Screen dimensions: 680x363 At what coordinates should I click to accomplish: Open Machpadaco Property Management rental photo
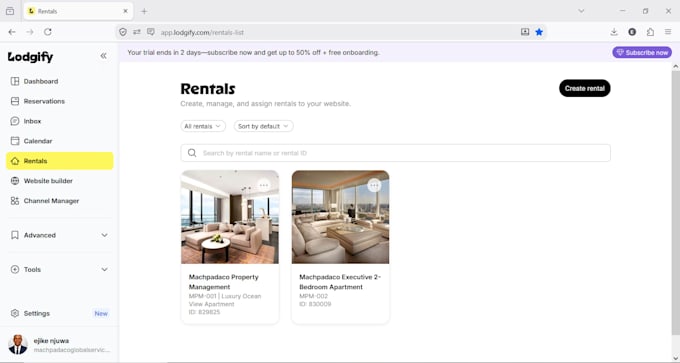click(230, 217)
